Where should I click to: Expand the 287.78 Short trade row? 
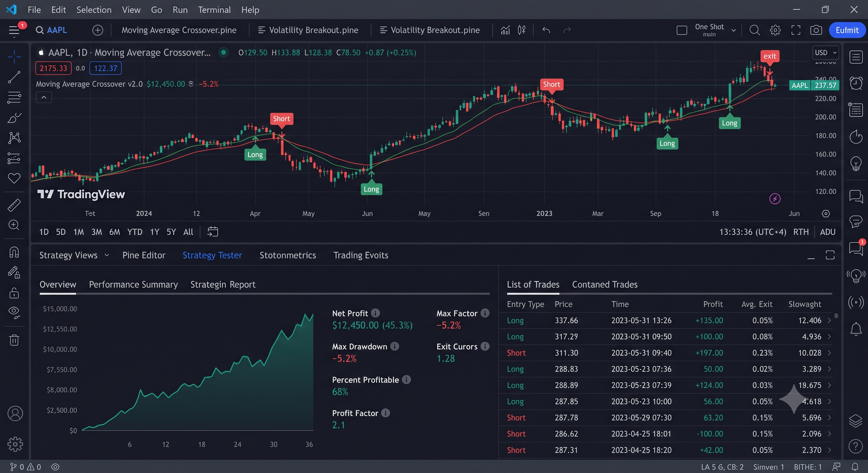point(829,418)
